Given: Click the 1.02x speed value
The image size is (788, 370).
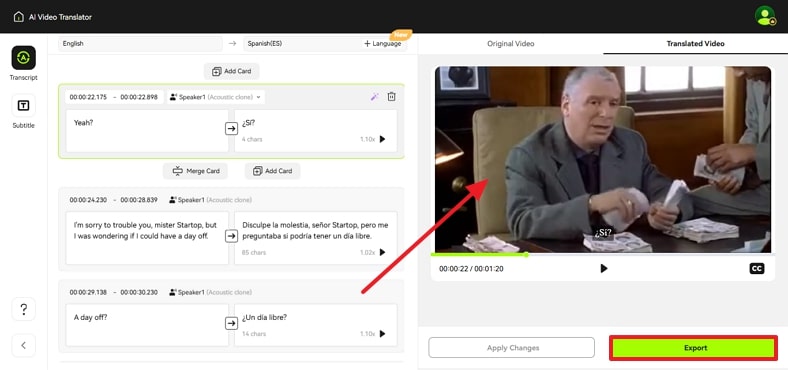Looking at the screenshot, I should (367, 252).
